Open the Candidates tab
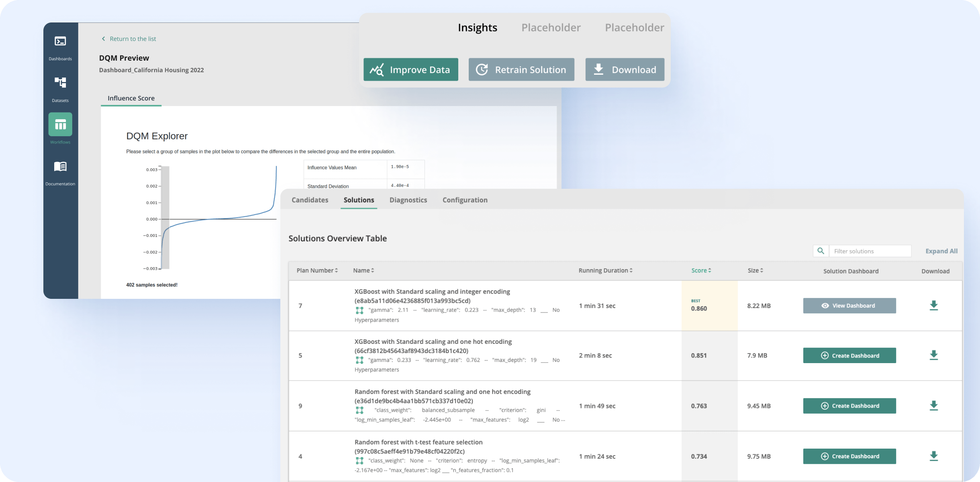The width and height of the screenshot is (980, 482). 310,200
